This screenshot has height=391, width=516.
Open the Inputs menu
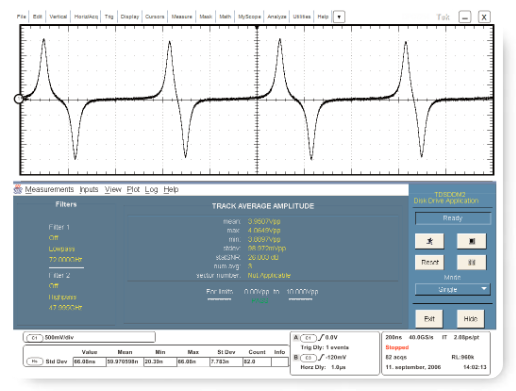tap(89, 189)
